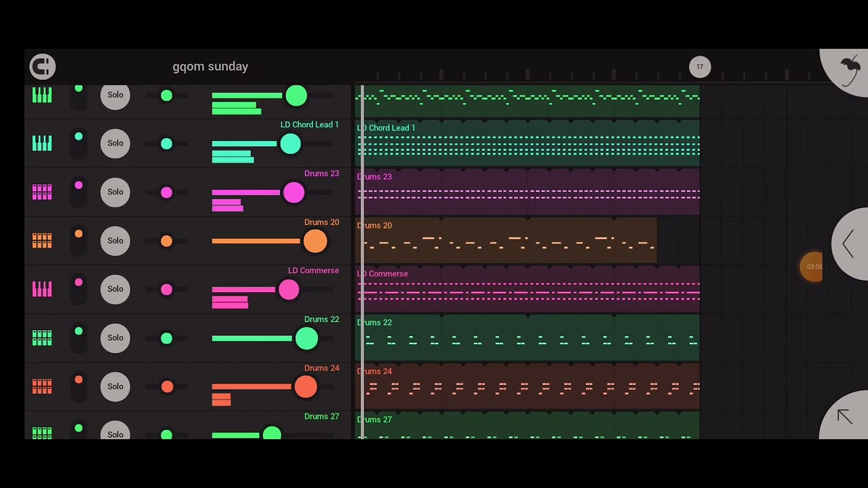The height and width of the screenshot is (488, 868).
Task: Select the Drums 20 clip in the playlist
Action: coord(506,241)
